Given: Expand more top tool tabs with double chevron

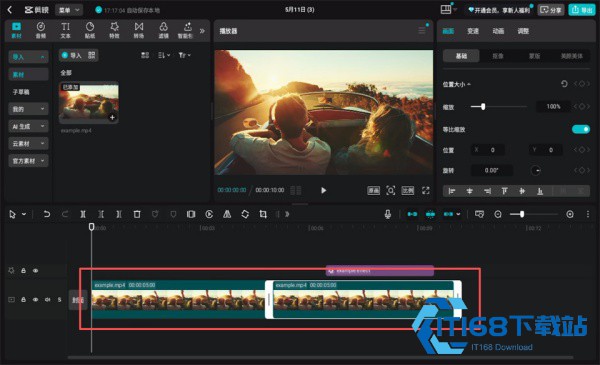Looking at the screenshot, I should click(x=202, y=31).
